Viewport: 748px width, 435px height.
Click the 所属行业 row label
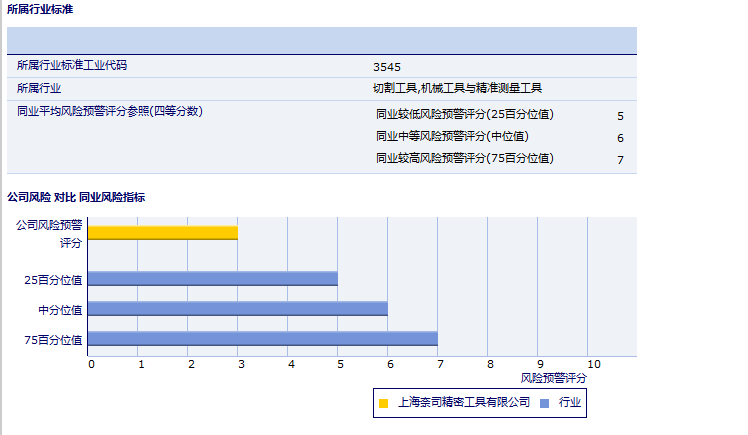[x=39, y=88]
